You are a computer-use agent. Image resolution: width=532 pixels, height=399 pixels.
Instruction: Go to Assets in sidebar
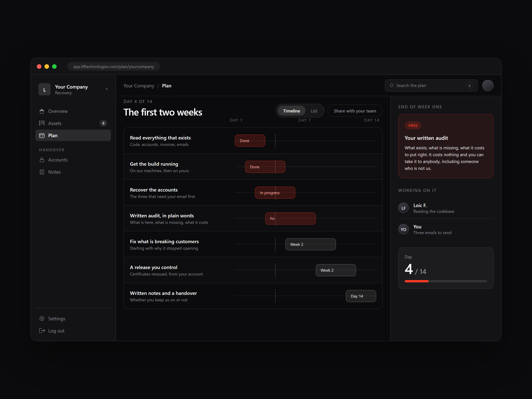point(73,123)
